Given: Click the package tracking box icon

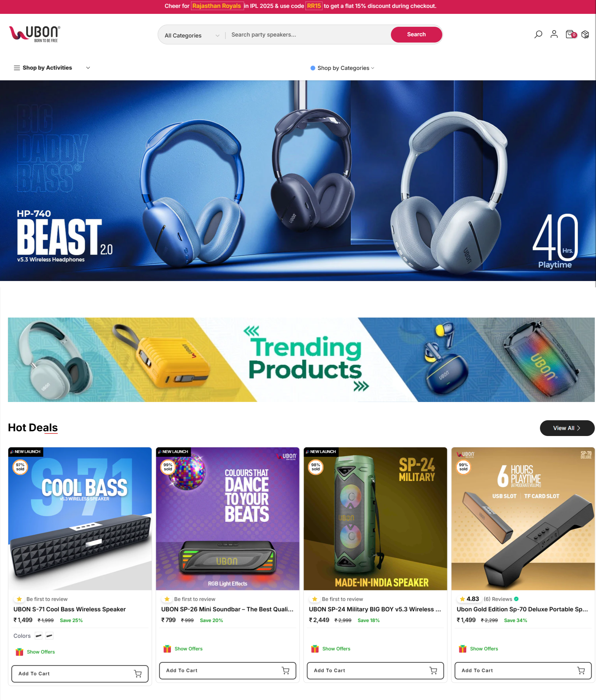Looking at the screenshot, I should point(585,34).
